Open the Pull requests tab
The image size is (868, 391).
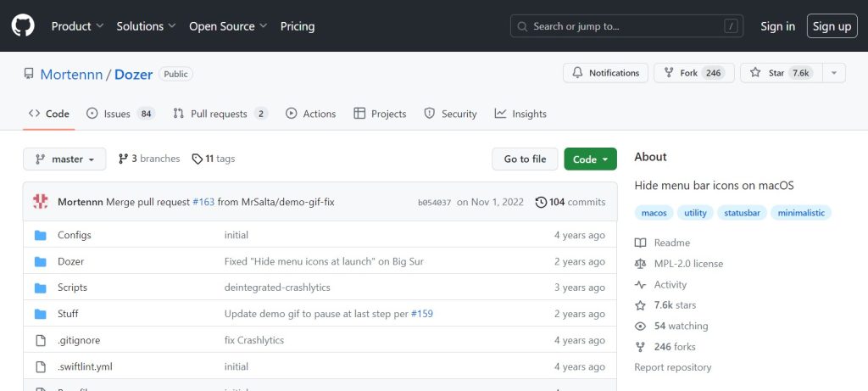[220, 114]
